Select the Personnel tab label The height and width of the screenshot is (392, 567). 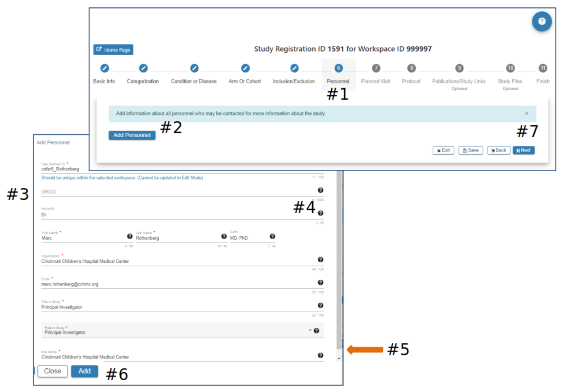(338, 81)
